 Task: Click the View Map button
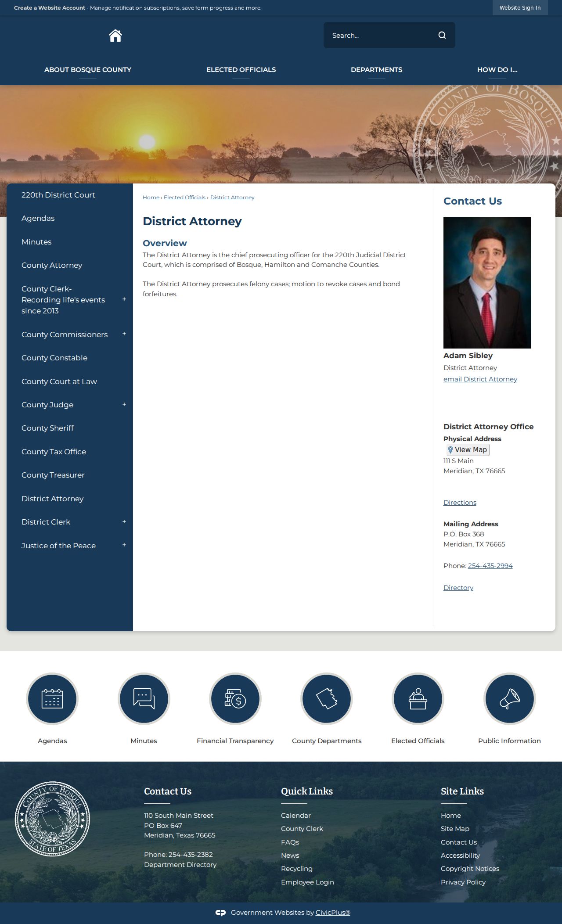point(468,449)
